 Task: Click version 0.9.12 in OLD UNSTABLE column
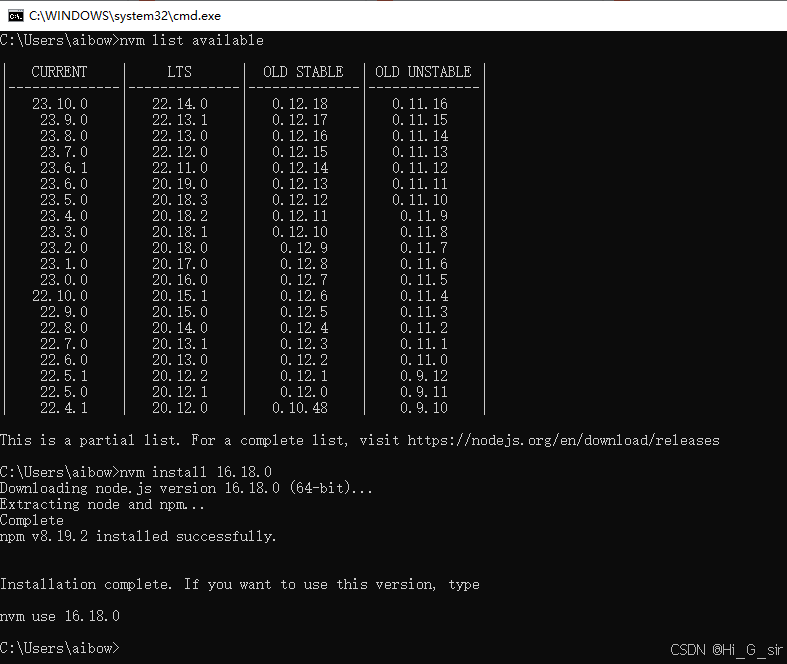[x=424, y=376]
